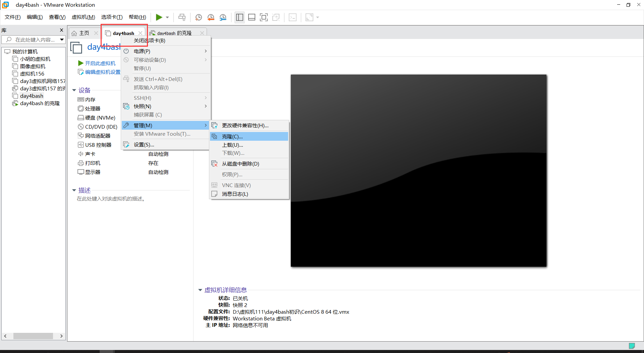Expand the 快照(N) submenu
Screen dimensions: 644x353
coord(166,106)
